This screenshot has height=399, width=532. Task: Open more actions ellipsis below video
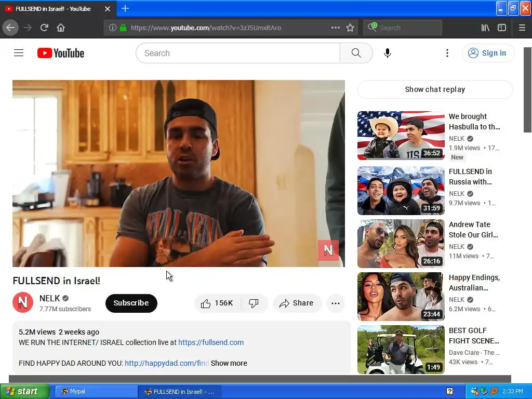click(x=336, y=303)
